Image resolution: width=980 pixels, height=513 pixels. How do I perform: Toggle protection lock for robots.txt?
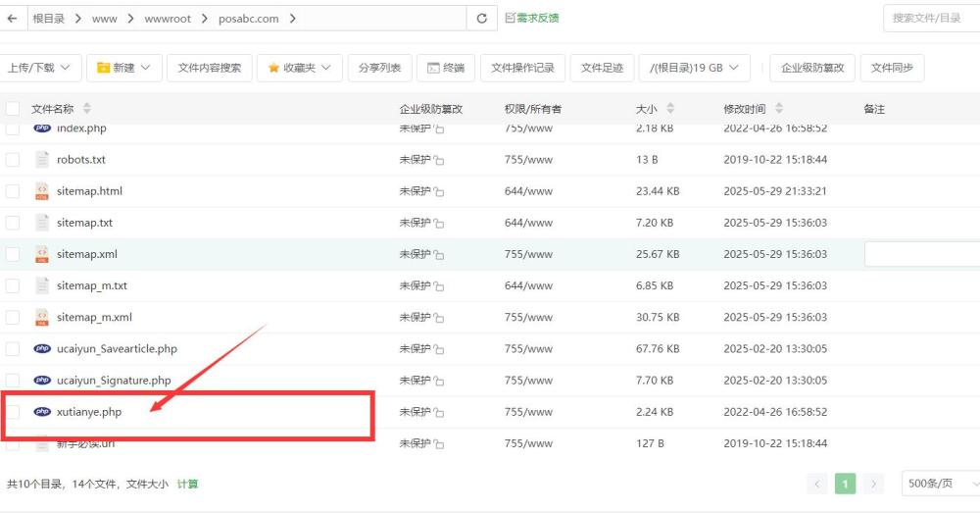(439, 160)
